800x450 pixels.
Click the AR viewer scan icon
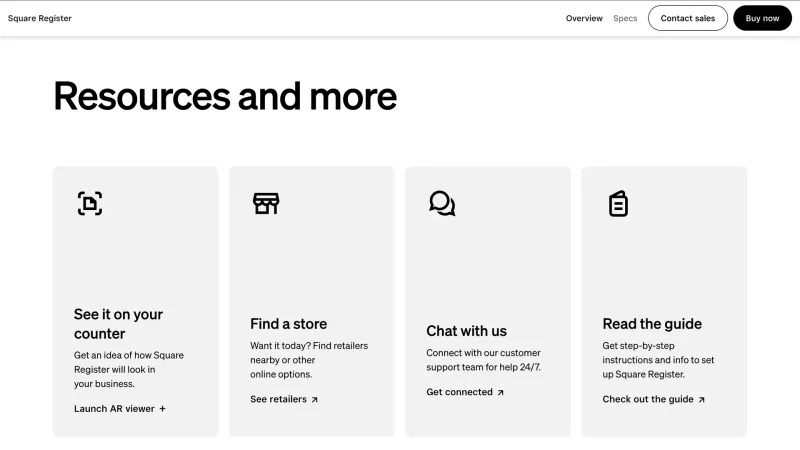tap(90, 203)
